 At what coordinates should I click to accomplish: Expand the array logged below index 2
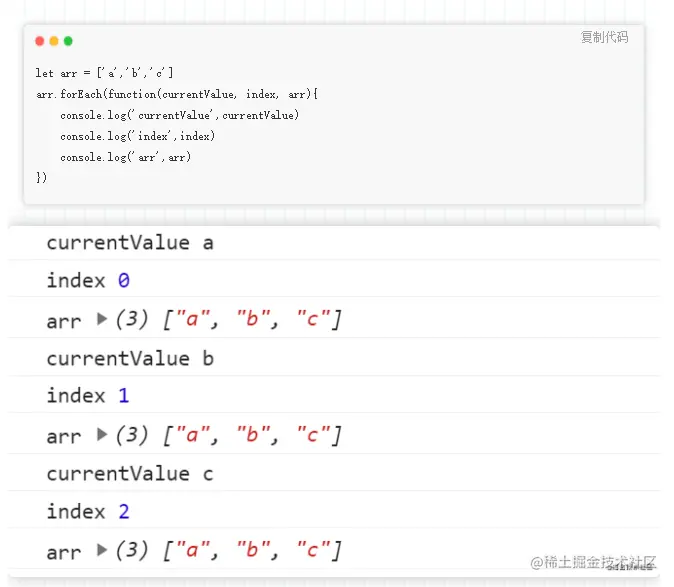(102, 550)
